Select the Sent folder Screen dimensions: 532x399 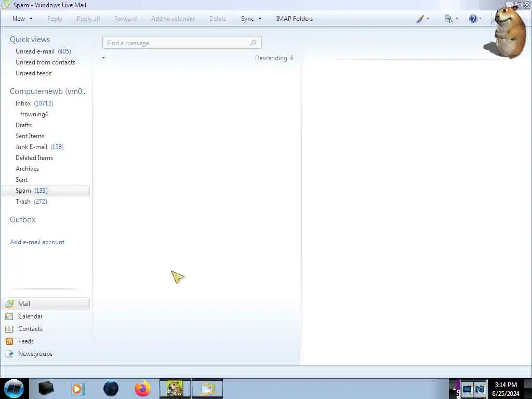pos(21,180)
